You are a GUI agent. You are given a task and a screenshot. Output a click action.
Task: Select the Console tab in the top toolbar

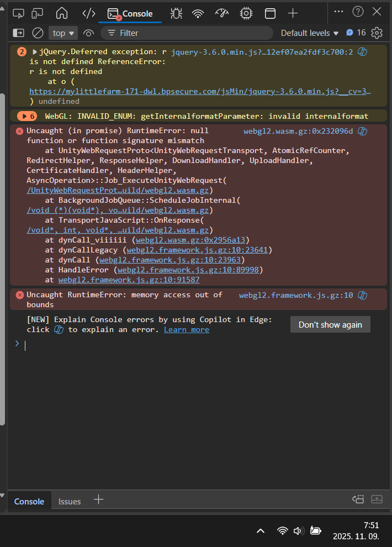(131, 13)
